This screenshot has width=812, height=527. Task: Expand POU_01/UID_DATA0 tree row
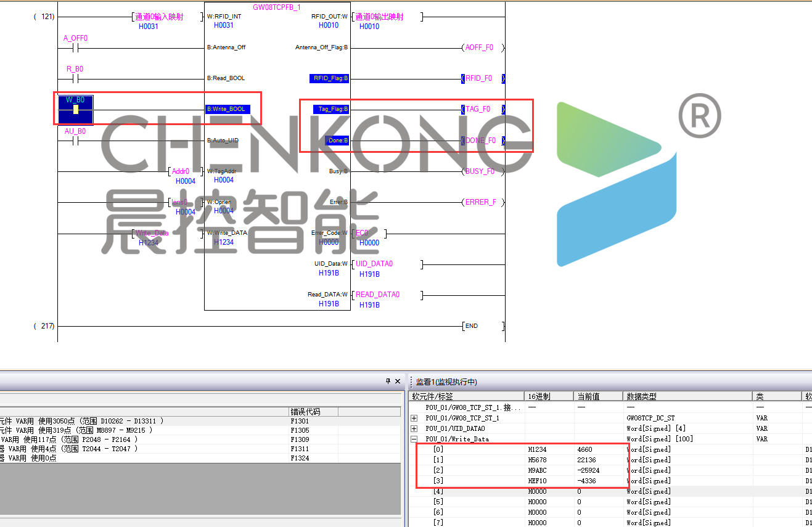(x=414, y=428)
